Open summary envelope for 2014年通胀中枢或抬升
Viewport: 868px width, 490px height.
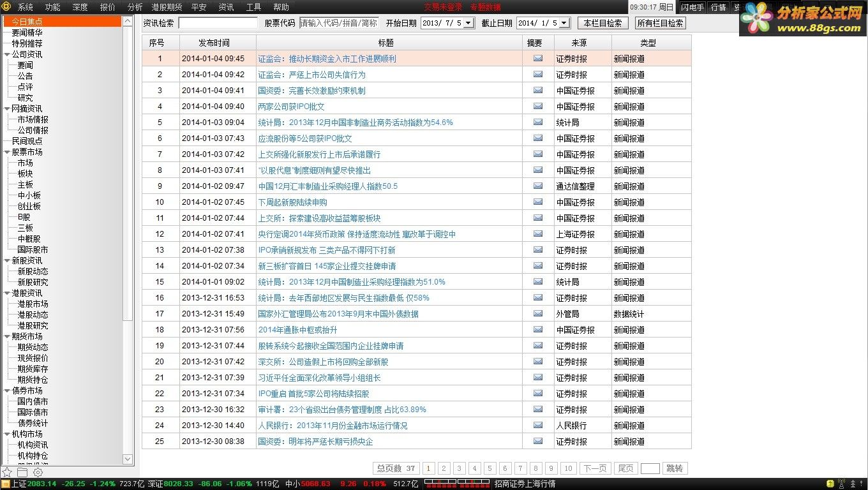[538, 329]
